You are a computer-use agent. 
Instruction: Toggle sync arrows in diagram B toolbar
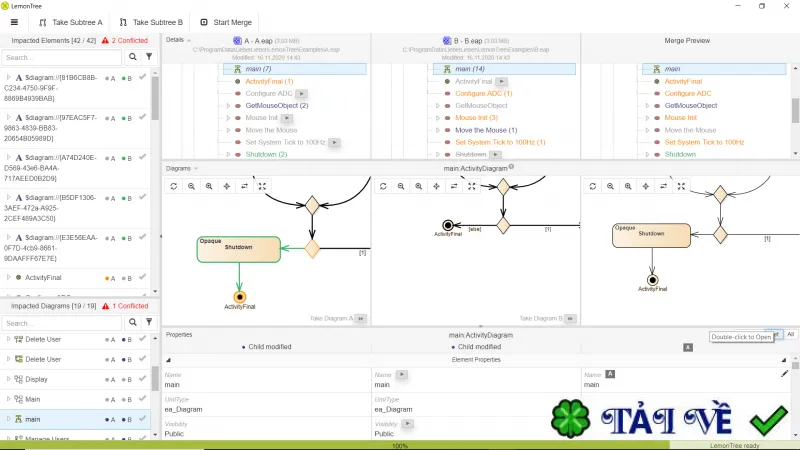coord(454,186)
